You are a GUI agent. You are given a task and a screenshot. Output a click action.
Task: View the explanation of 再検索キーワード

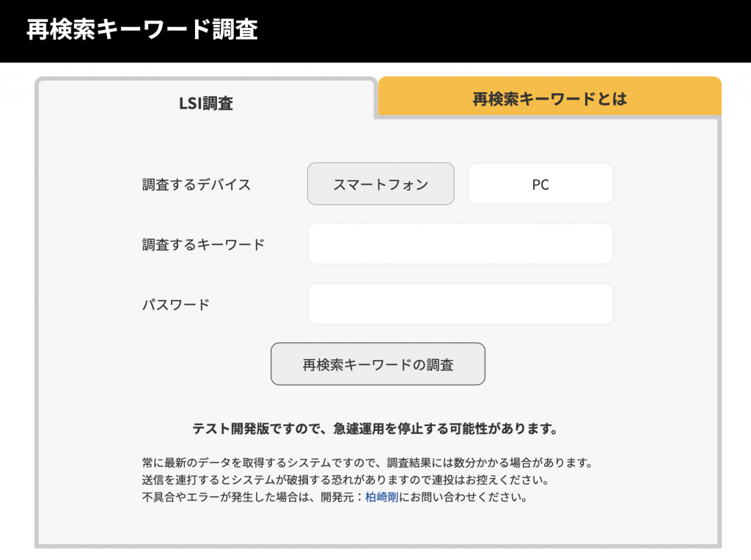(x=549, y=96)
